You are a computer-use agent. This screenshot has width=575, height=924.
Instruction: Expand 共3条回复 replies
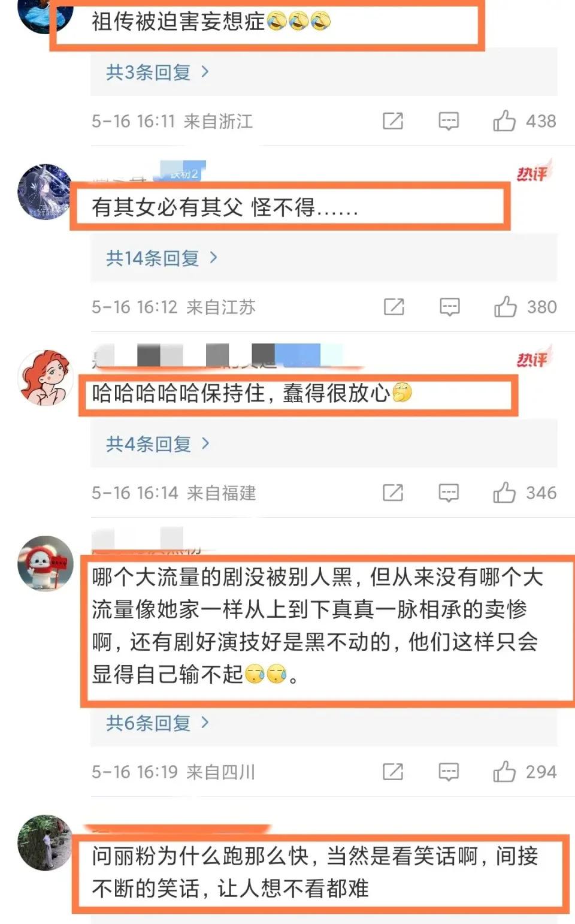[x=158, y=73]
